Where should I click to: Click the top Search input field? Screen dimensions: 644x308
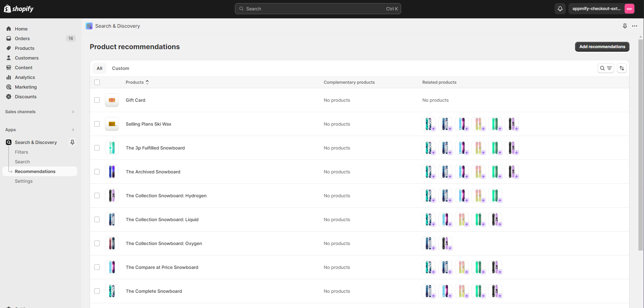(x=318, y=9)
